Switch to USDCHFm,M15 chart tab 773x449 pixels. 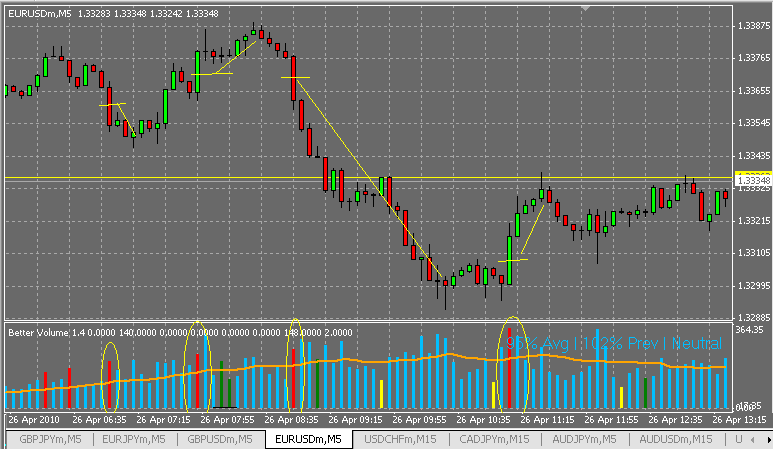pos(400,439)
